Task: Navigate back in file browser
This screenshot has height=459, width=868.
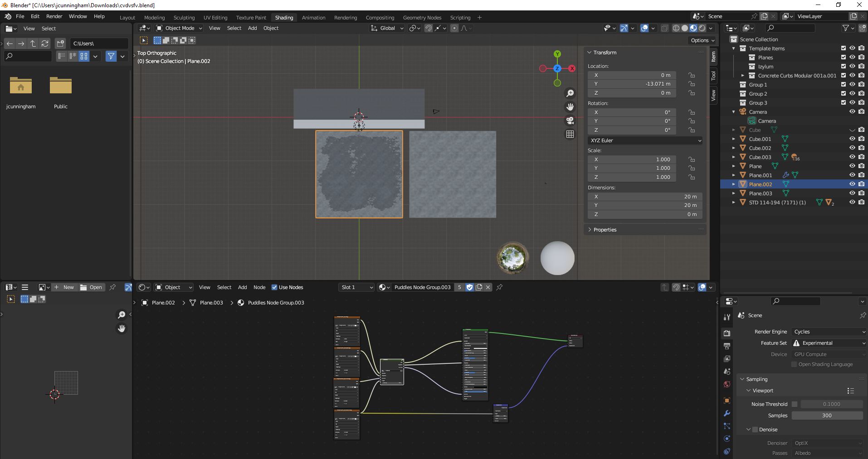Action: click(x=10, y=43)
